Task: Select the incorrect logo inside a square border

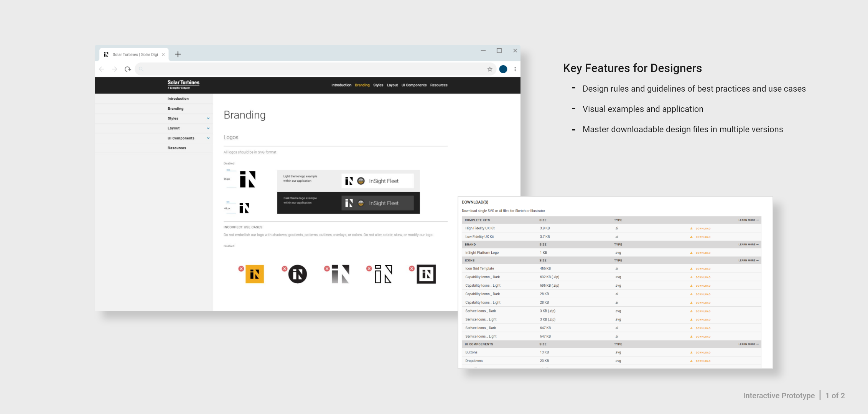Action: [426, 274]
